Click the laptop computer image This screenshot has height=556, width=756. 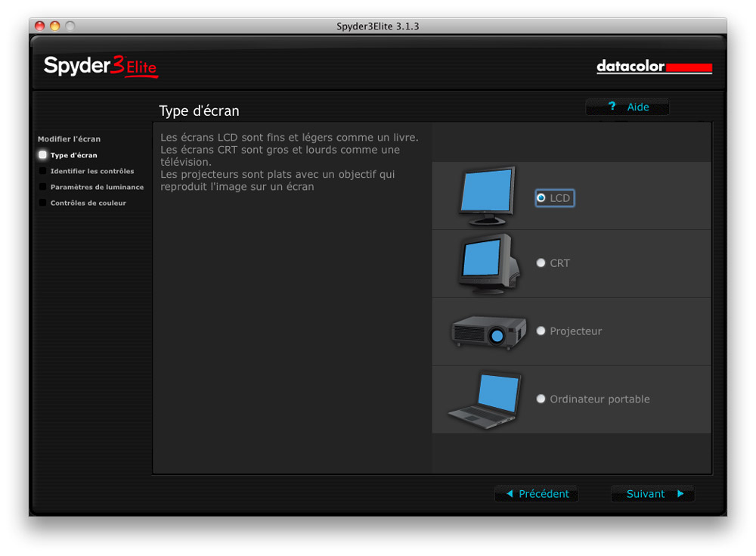point(485,400)
